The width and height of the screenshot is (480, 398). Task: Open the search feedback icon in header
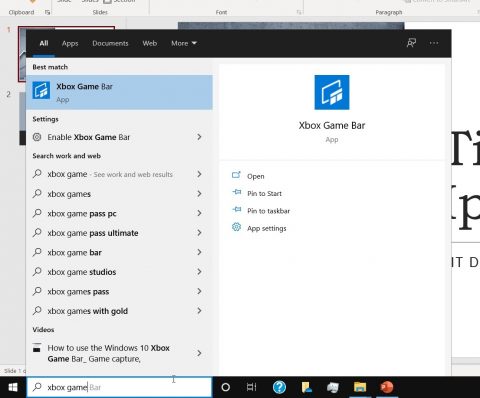[x=411, y=43]
